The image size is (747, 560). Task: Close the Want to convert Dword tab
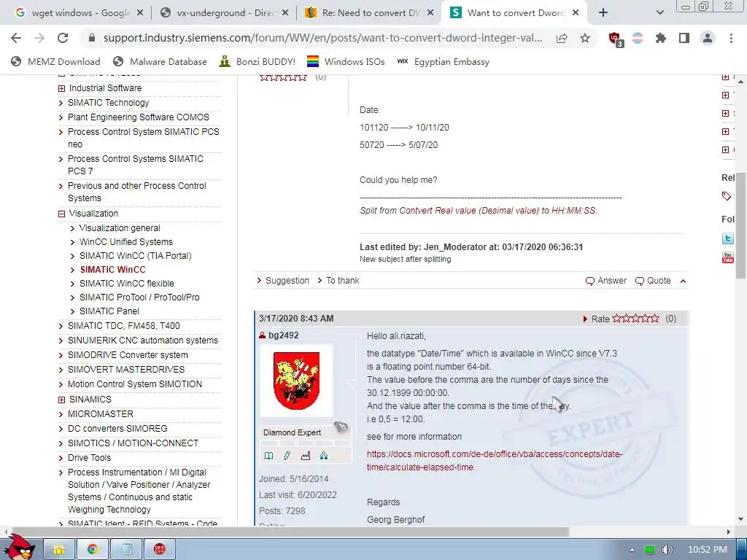[576, 13]
